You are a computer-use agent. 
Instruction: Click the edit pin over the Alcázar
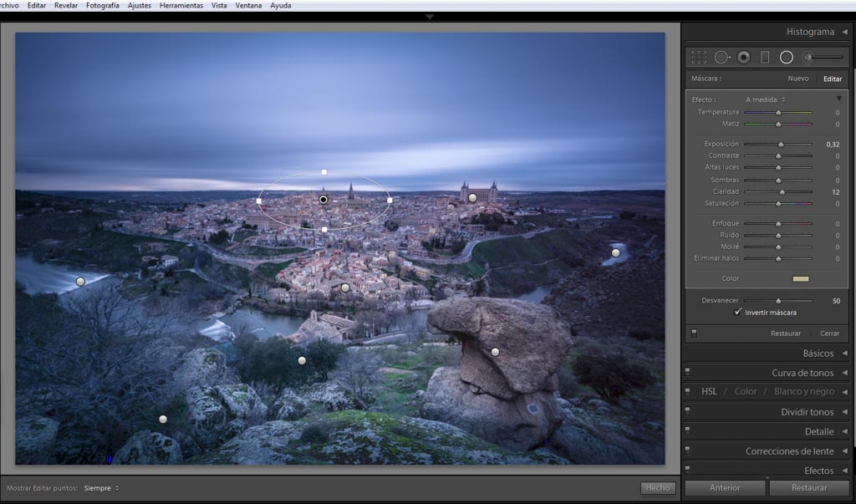472,198
